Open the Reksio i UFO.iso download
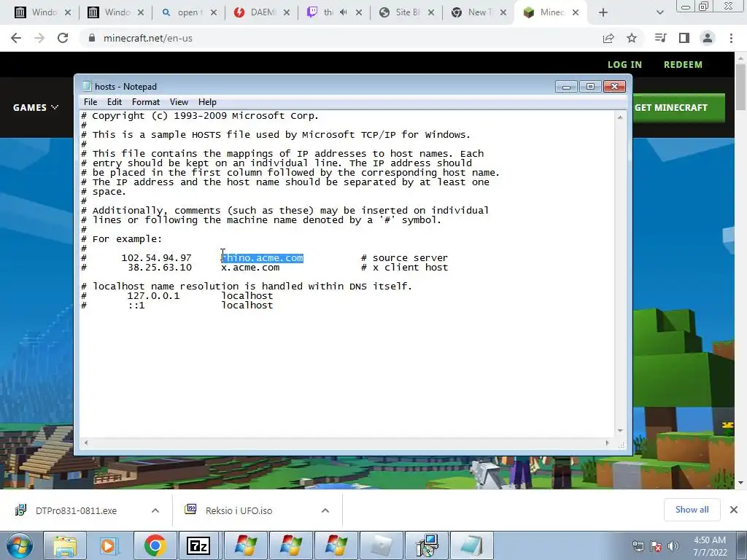747x560 pixels. coord(239,510)
